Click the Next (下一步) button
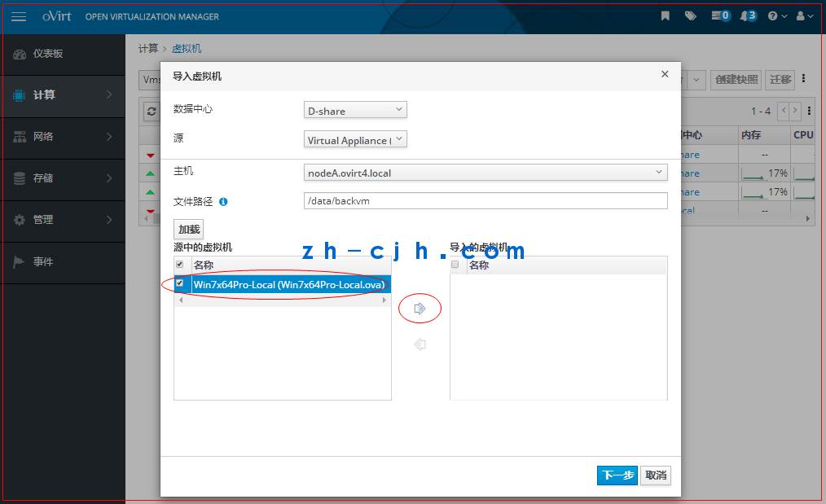 [617, 475]
